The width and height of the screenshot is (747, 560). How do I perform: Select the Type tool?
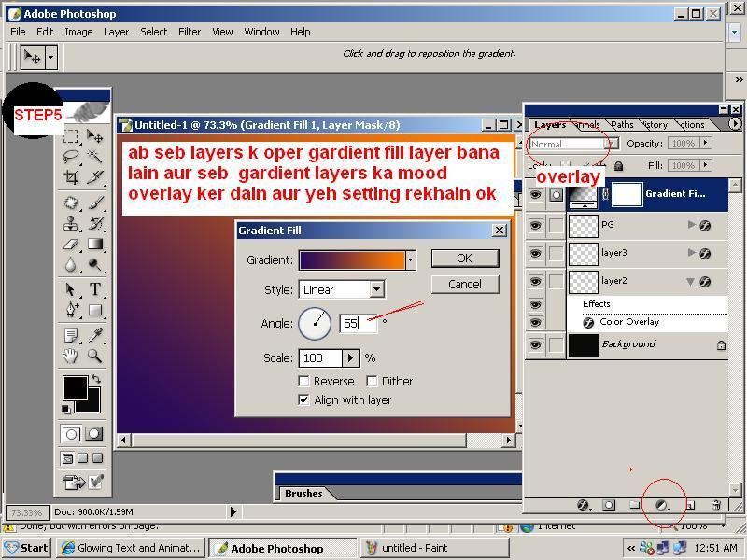(x=95, y=289)
